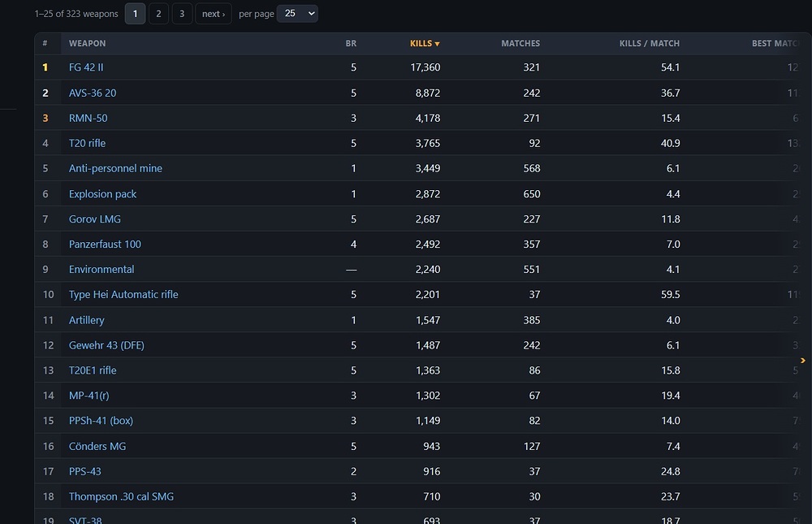
Task: Go to page 2 of weapons
Action: [x=158, y=14]
